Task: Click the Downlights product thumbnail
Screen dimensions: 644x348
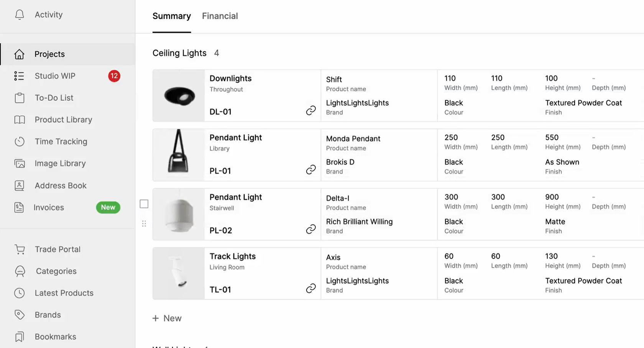Action: pos(179,96)
